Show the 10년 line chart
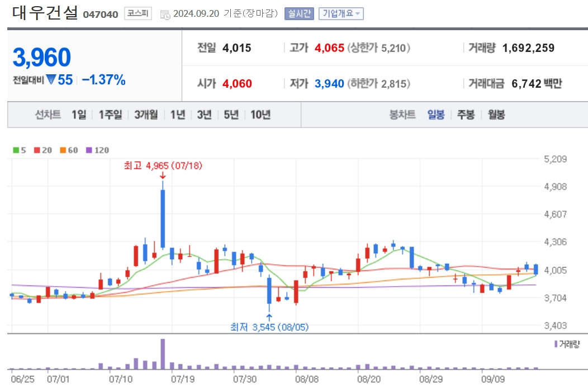 260,115
